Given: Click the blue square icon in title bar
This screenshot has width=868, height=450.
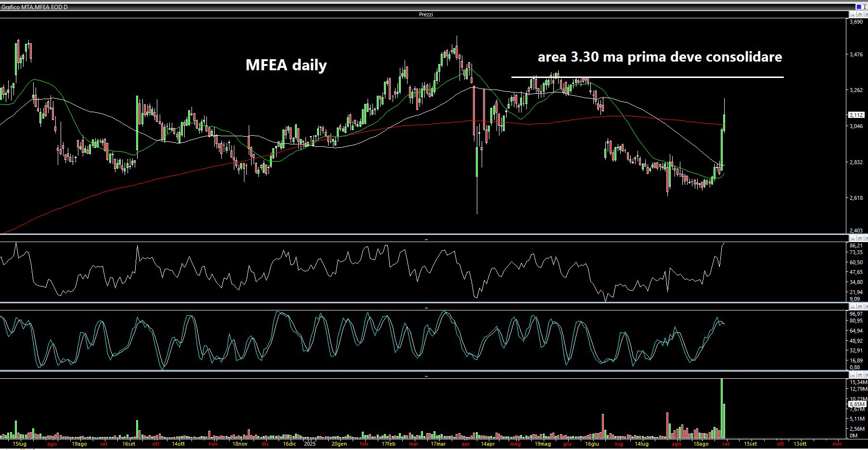Looking at the screenshot, I should click(x=859, y=7).
